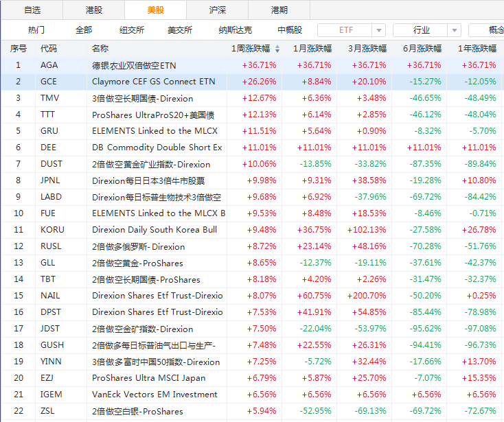Open the 港期 tab
The width and height of the screenshot is (504, 422).
click(279, 10)
